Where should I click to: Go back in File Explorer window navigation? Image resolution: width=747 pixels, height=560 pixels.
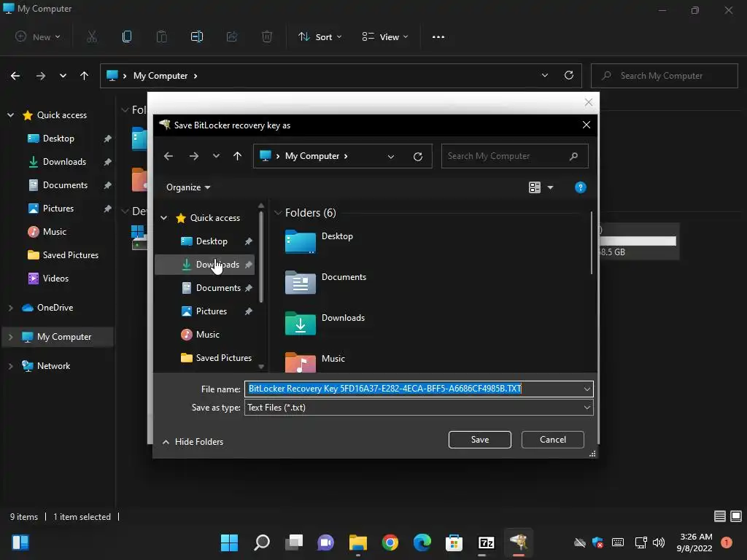[15, 76]
